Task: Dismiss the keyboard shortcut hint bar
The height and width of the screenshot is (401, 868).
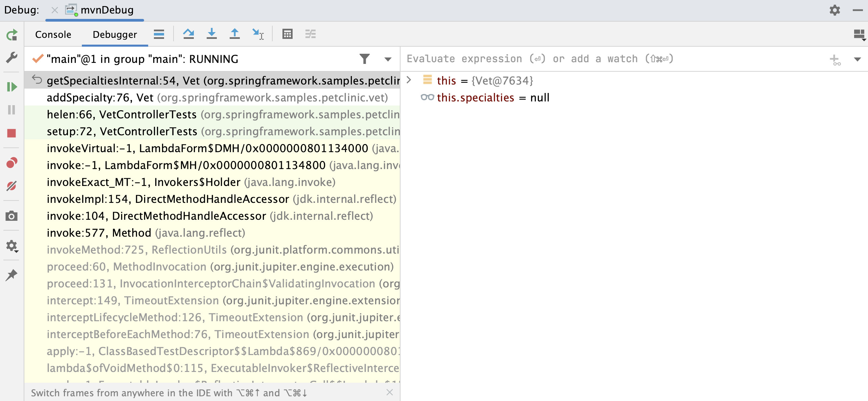Action: click(389, 392)
